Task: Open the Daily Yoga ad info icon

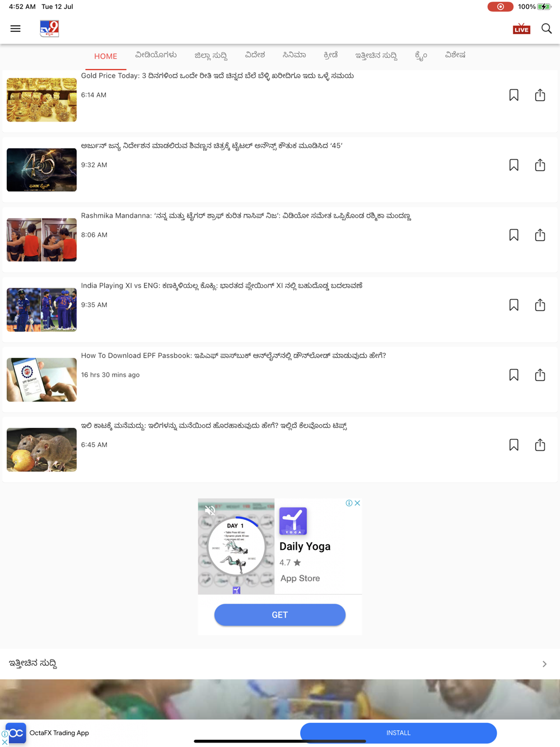Action: point(349,503)
